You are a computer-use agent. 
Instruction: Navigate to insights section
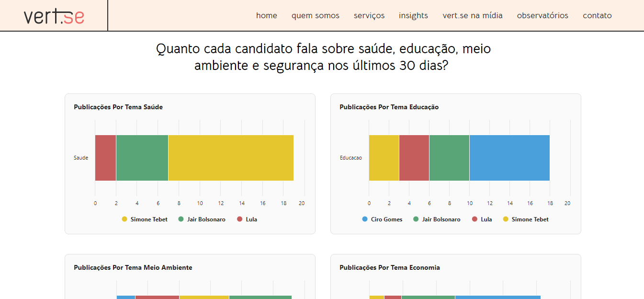point(413,15)
